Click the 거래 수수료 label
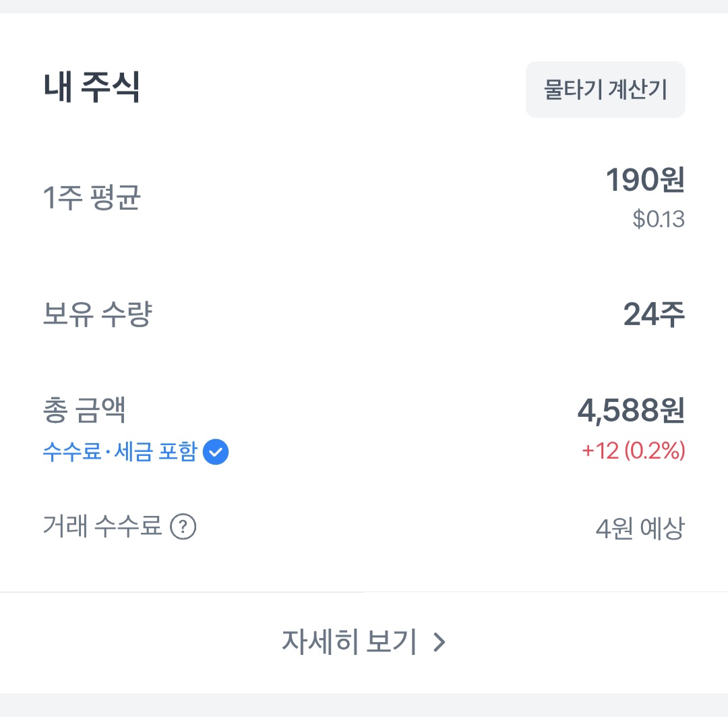Image resolution: width=728 pixels, height=717 pixels. [102, 527]
